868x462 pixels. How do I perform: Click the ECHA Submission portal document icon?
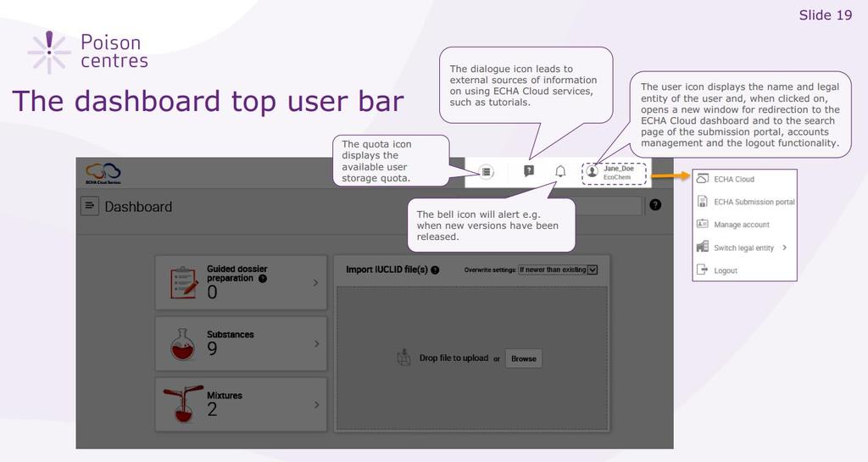click(x=702, y=202)
